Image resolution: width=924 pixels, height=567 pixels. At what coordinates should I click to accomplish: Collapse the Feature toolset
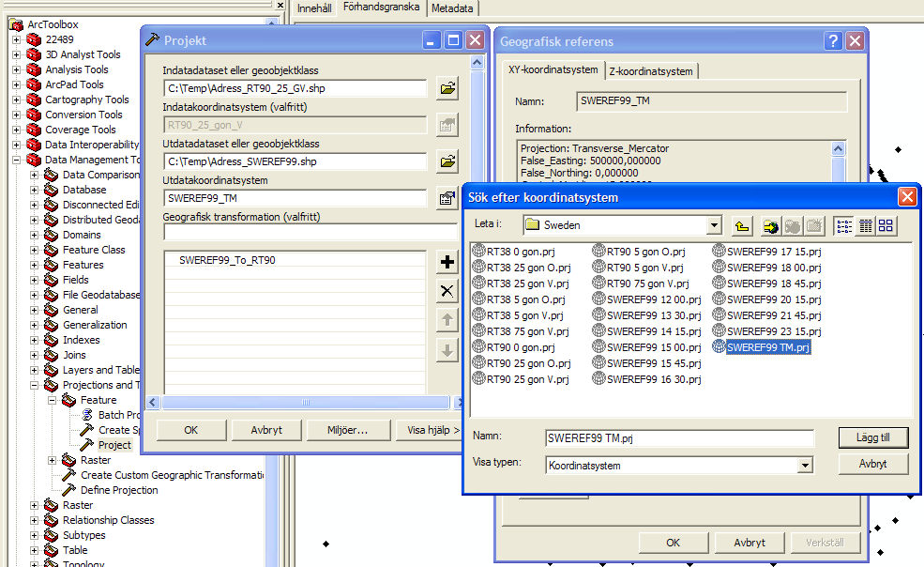point(52,400)
